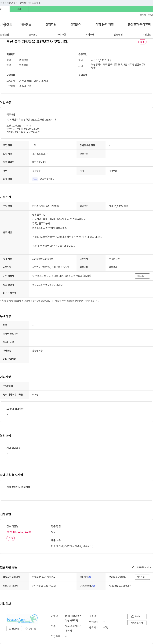Screen dimensions: 153x644
Task: Click the info icon next to 구인인증번호
Action: point(94,586)
